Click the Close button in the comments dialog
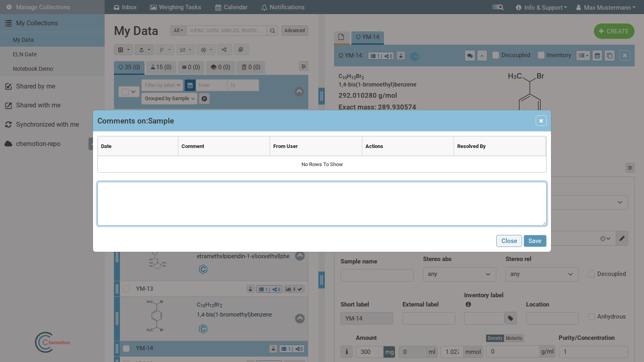 click(x=509, y=241)
